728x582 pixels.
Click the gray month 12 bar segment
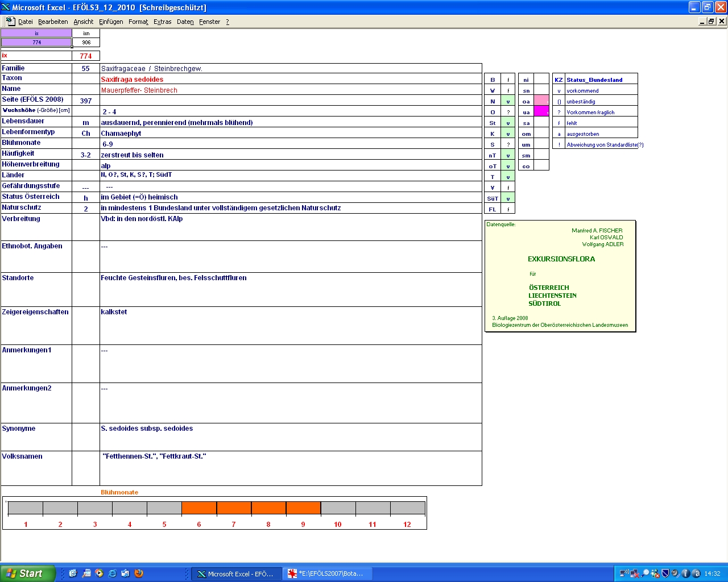point(407,508)
